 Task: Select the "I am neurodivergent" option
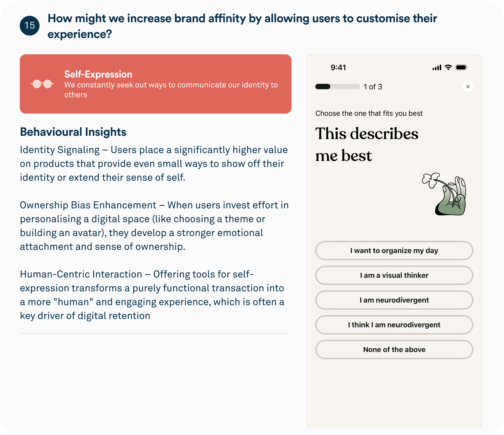click(394, 300)
